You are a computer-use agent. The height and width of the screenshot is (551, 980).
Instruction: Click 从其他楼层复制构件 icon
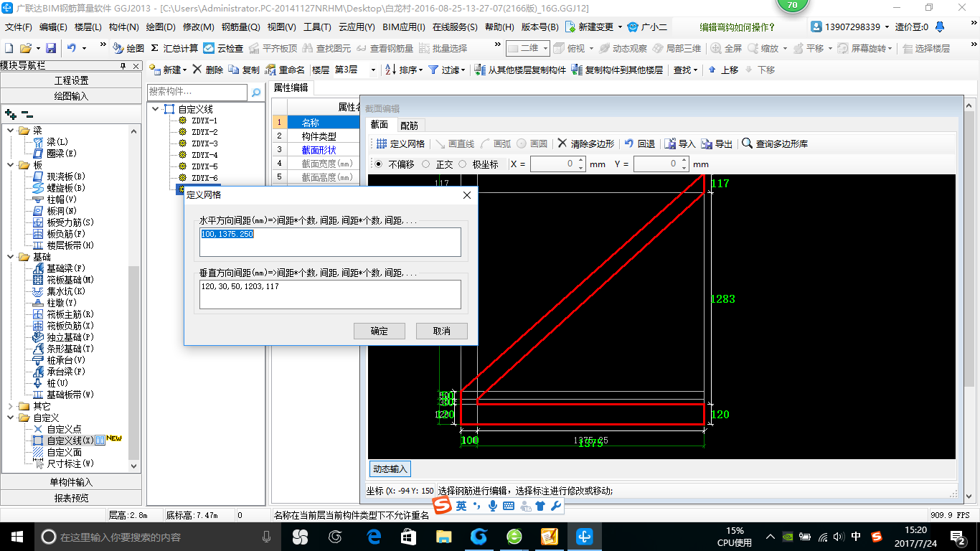pos(521,70)
